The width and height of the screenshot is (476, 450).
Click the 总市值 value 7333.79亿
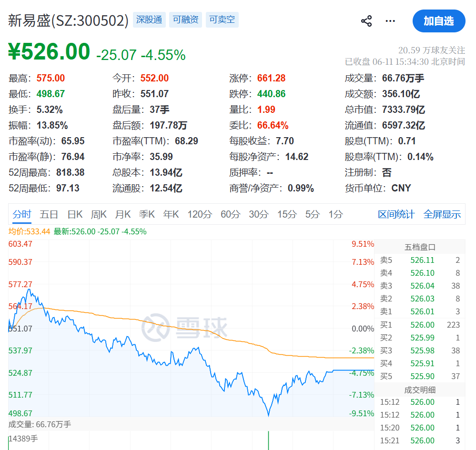tap(404, 110)
